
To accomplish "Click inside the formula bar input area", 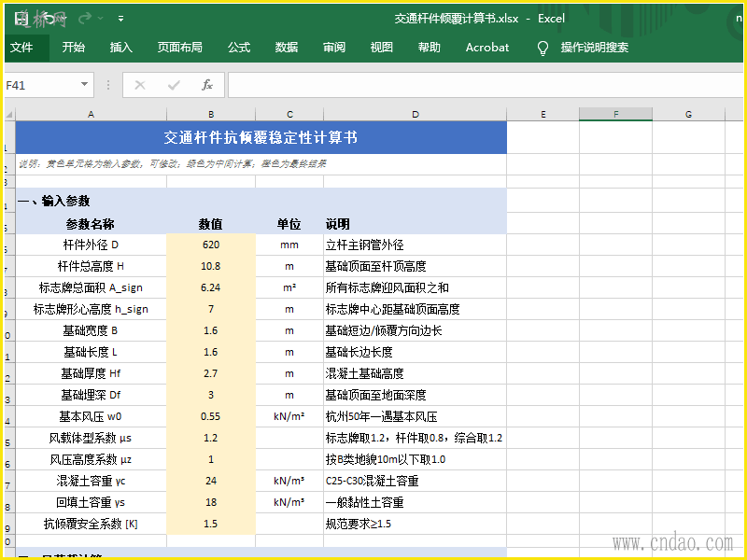I will pyautogui.click(x=485, y=85).
